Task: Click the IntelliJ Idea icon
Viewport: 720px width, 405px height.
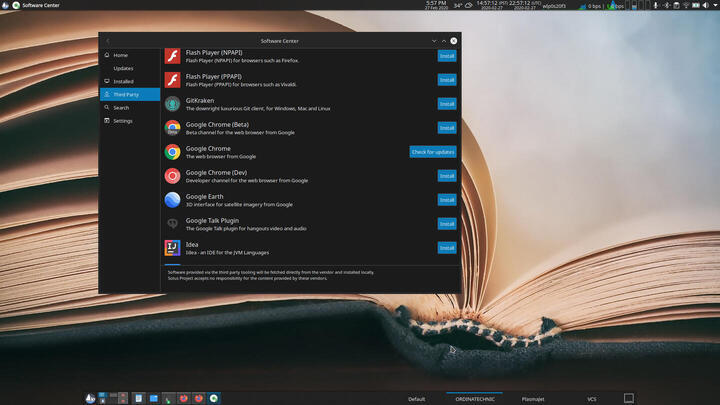Action: point(173,248)
